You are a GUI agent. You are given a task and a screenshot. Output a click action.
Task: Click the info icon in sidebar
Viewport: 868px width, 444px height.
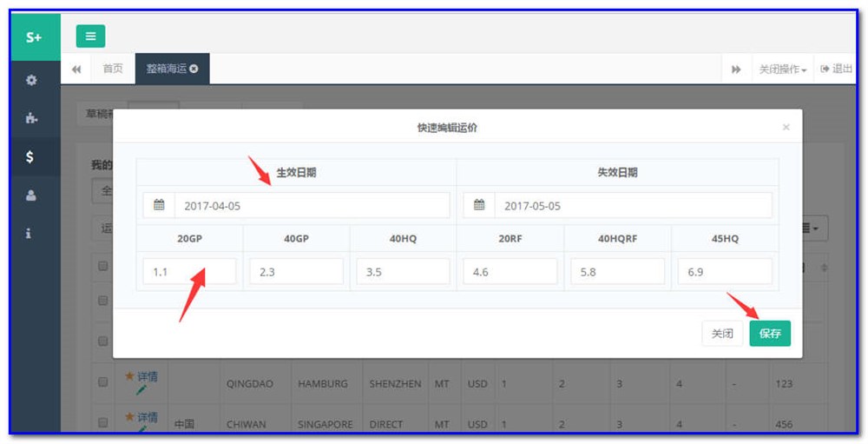(30, 234)
